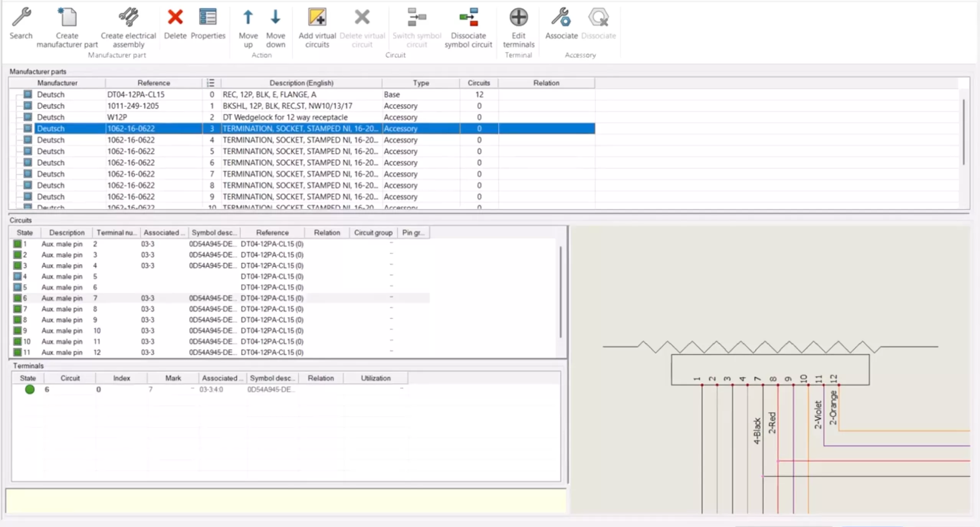The image size is (980, 527).
Task: Click the list icon in the column header
Action: pyautogui.click(x=210, y=83)
